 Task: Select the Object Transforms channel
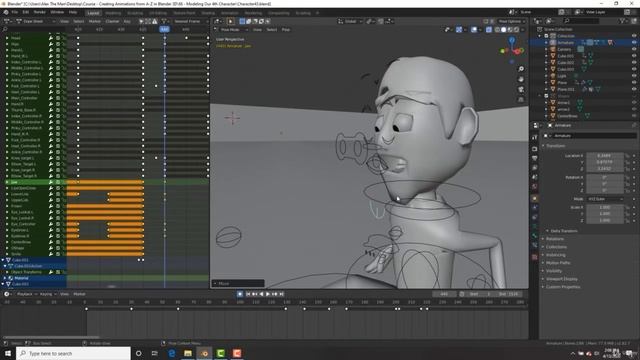coord(27,272)
